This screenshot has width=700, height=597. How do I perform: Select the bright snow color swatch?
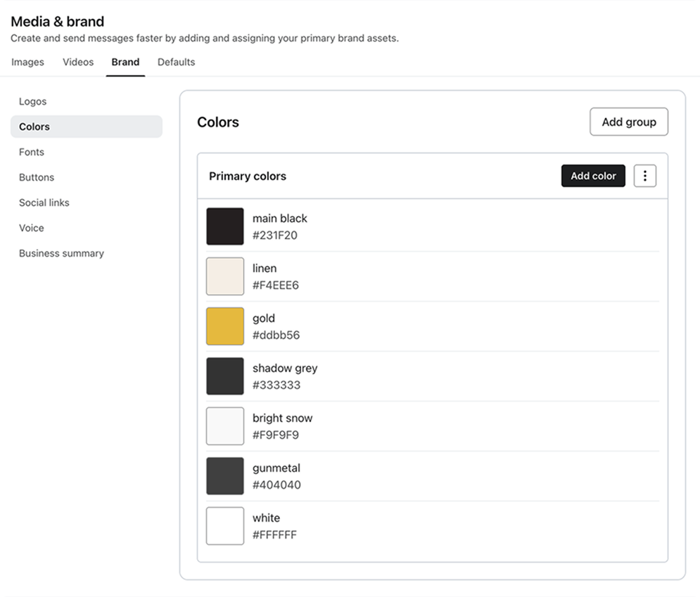click(225, 426)
